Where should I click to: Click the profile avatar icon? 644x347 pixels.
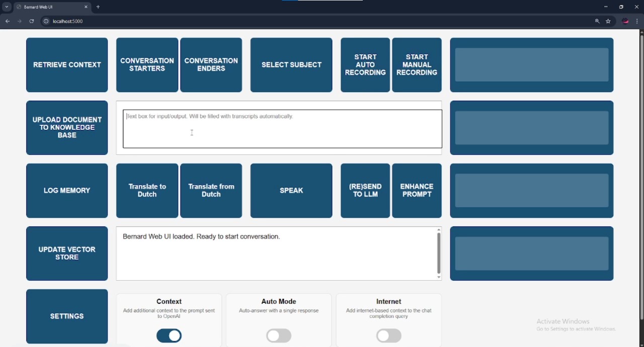(x=626, y=22)
